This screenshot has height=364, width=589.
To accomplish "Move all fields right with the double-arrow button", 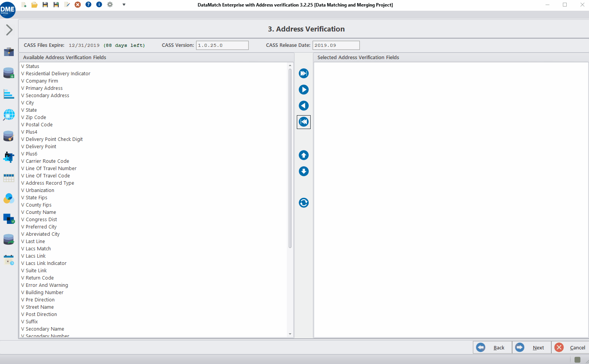I will (303, 73).
